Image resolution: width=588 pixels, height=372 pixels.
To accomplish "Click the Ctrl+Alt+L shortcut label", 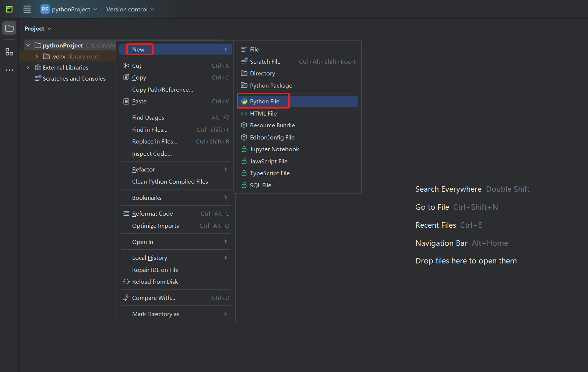I will click(215, 213).
